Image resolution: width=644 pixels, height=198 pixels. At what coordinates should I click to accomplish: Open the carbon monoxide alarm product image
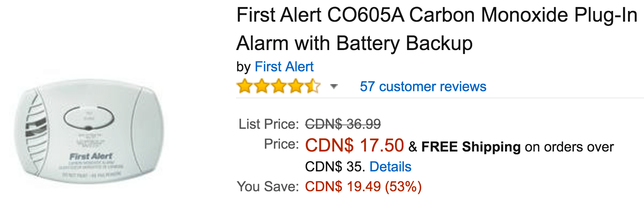coord(89,132)
